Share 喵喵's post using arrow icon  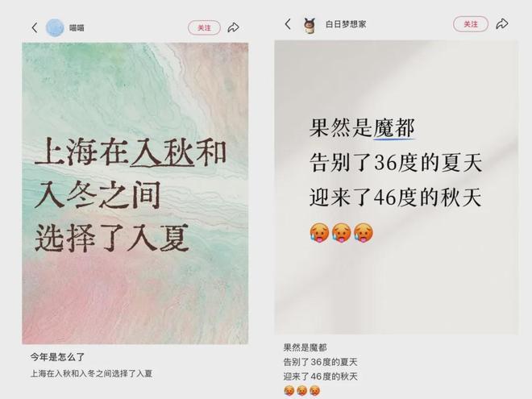coord(234,27)
